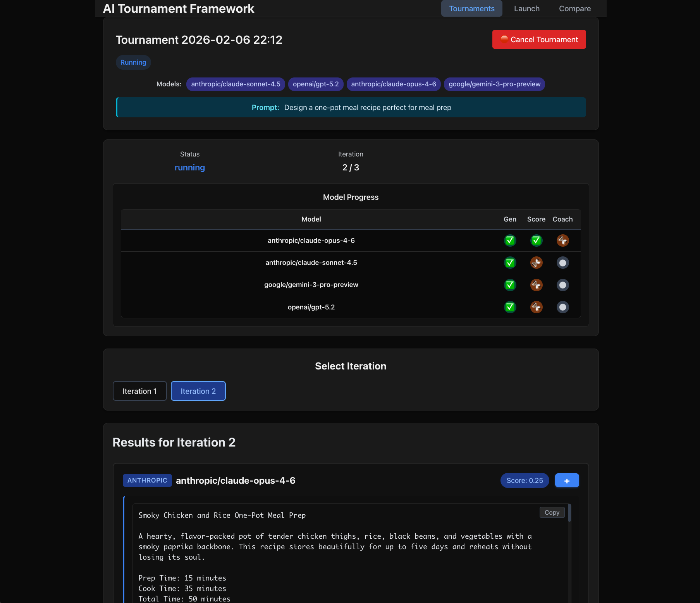
Task: Click the pending Coach circle for claude-sonnet-4.5
Action: [562, 263]
